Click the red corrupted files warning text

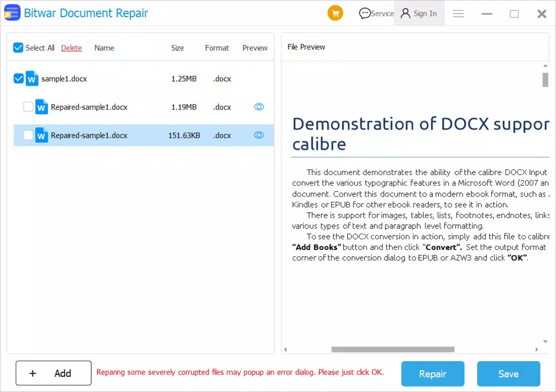240,372
